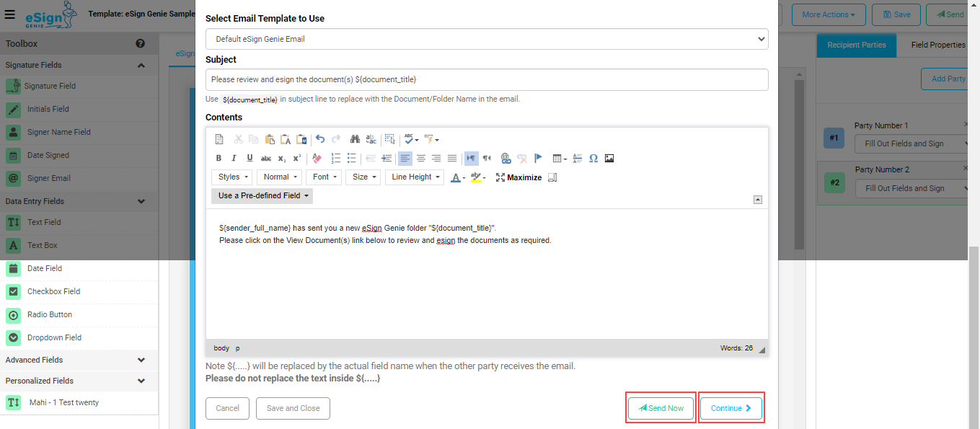The image size is (980, 429).
Task: Expand the Advanced Fields section
Action: [x=141, y=360]
